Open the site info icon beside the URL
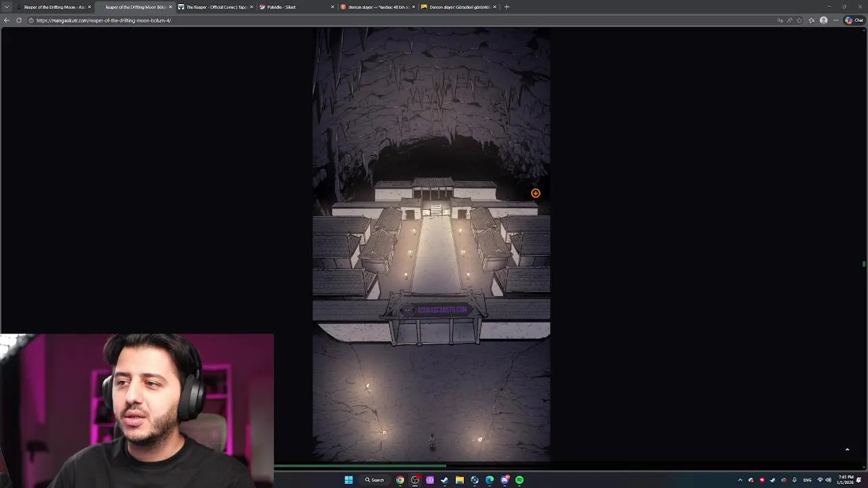The height and width of the screenshot is (488, 868). tap(31, 20)
